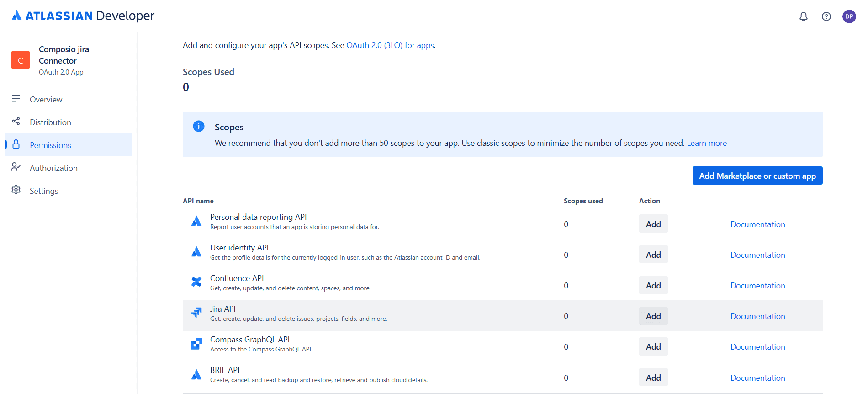Click OAuth 2.0 App label in sidebar

(x=61, y=72)
